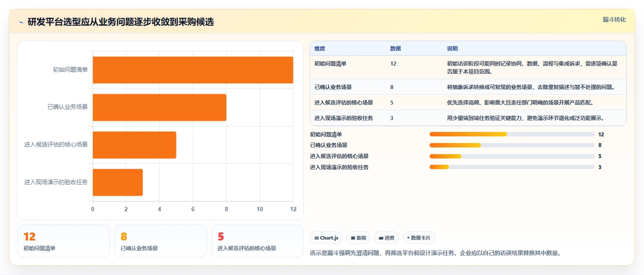Click table value 3 for 验收任务 row

point(392,118)
